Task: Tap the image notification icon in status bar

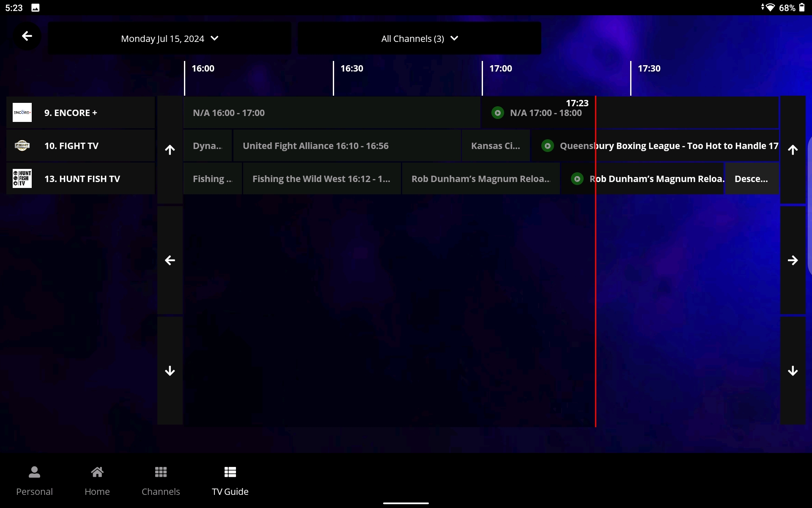Action: tap(36, 8)
